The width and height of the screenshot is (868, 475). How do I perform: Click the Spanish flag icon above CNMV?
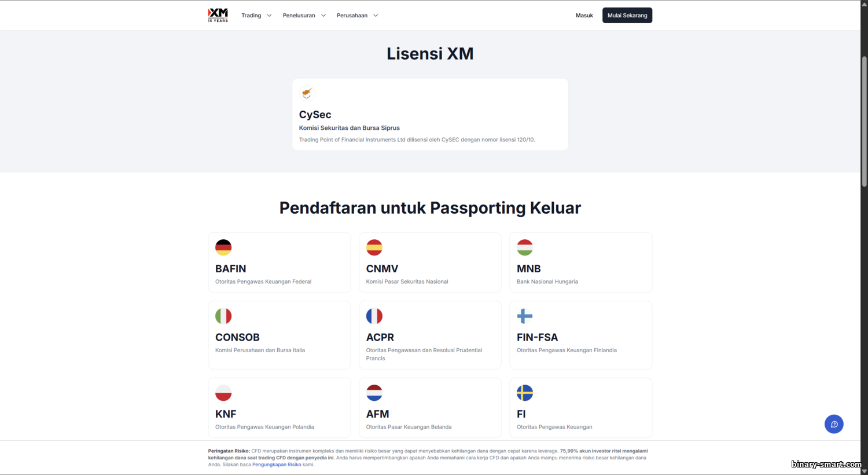tap(374, 247)
